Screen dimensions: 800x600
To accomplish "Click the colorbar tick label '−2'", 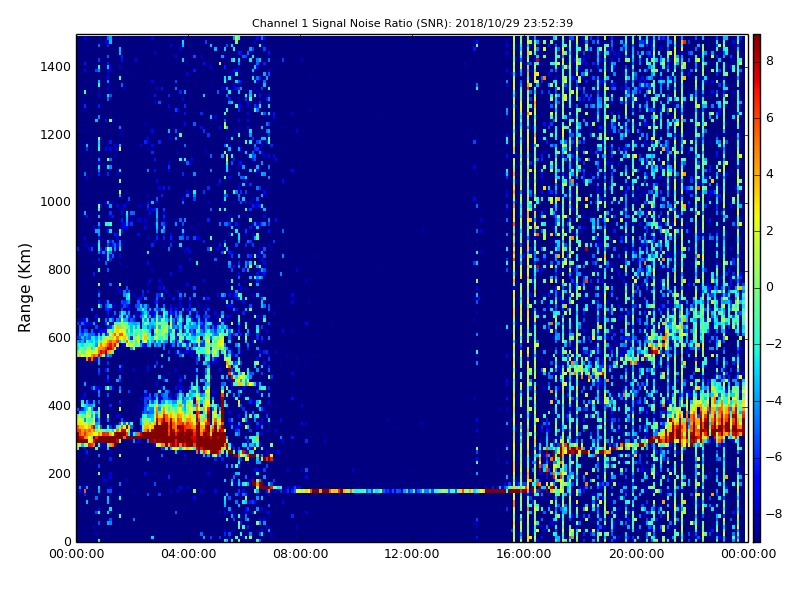I will (774, 344).
